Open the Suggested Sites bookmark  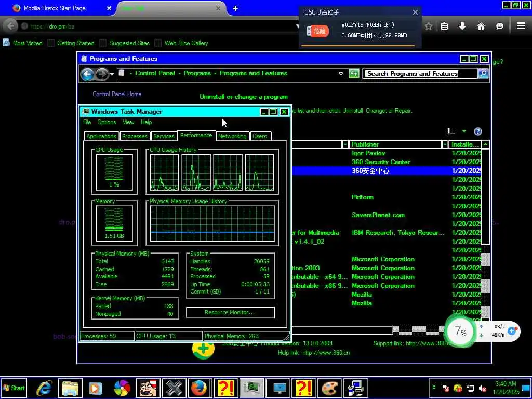tap(125, 43)
